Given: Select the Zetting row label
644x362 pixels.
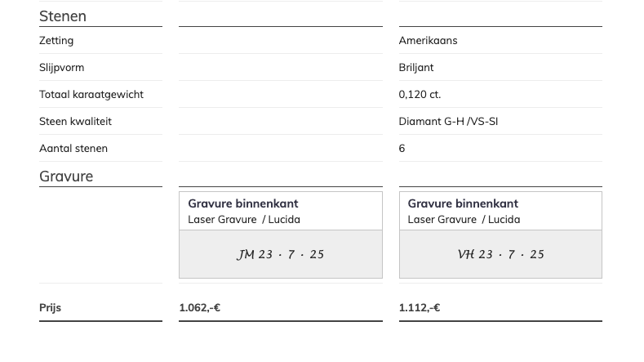Looking at the screenshot, I should (56, 41).
